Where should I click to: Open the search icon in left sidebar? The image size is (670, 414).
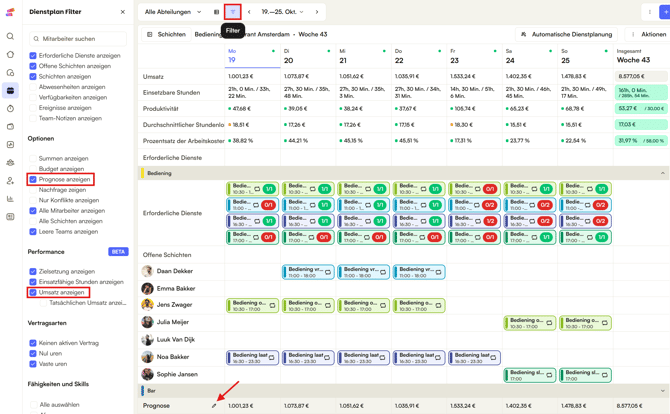10,36
